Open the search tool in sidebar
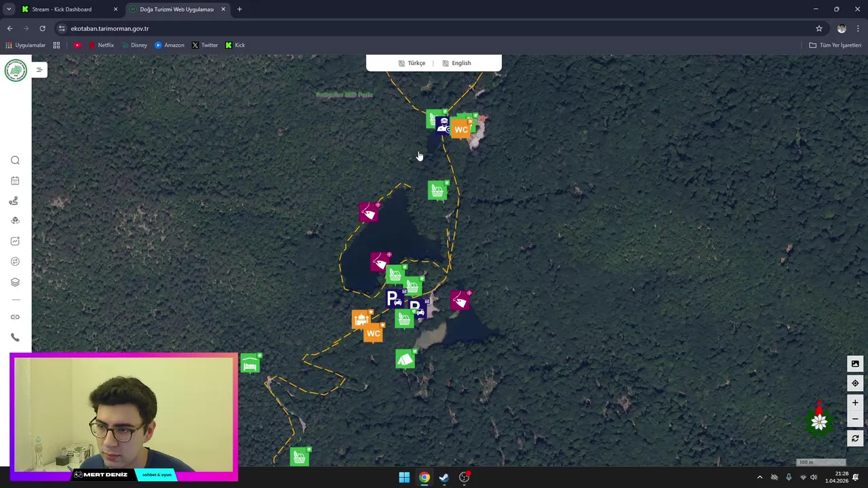This screenshot has height=488, width=868. (15, 161)
